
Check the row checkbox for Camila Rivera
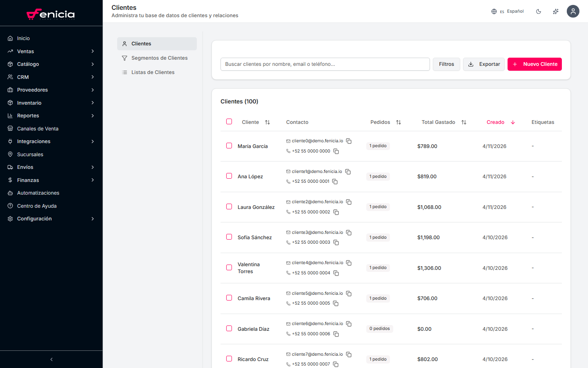click(x=229, y=298)
